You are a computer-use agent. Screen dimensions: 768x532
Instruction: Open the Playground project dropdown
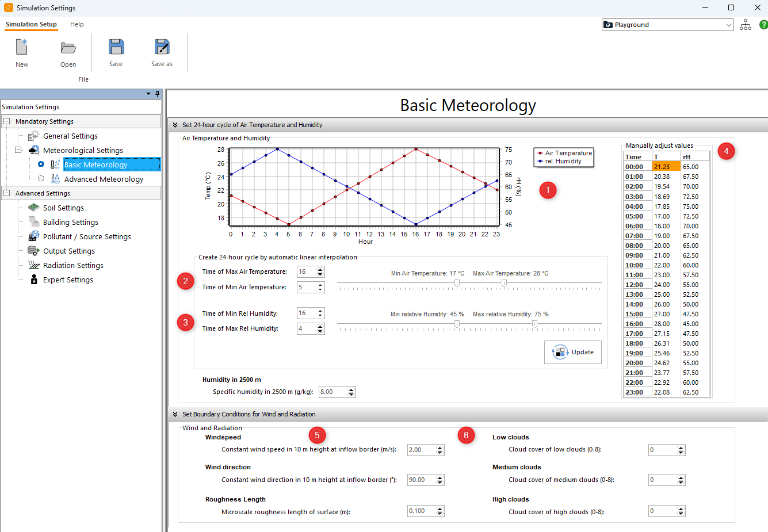click(x=728, y=25)
